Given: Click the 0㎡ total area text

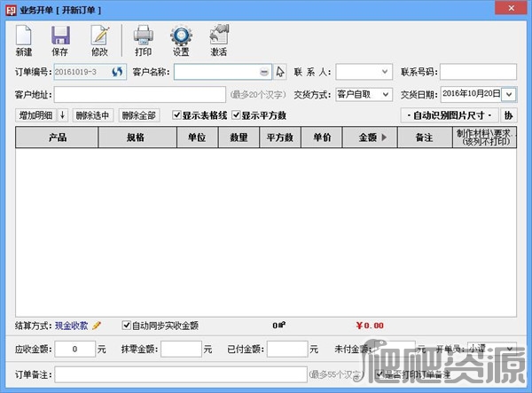Looking at the screenshot, I should click(x=279, y=325).
